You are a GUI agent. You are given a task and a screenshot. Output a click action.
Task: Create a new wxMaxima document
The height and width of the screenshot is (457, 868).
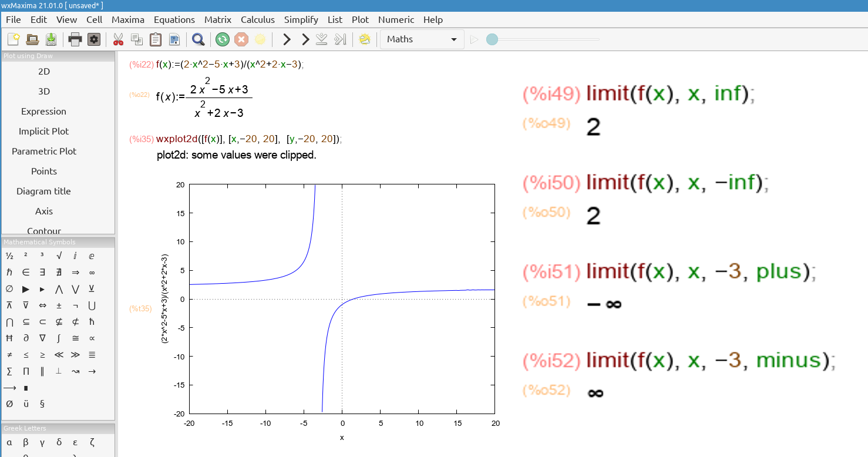click(x=14, y=39)
